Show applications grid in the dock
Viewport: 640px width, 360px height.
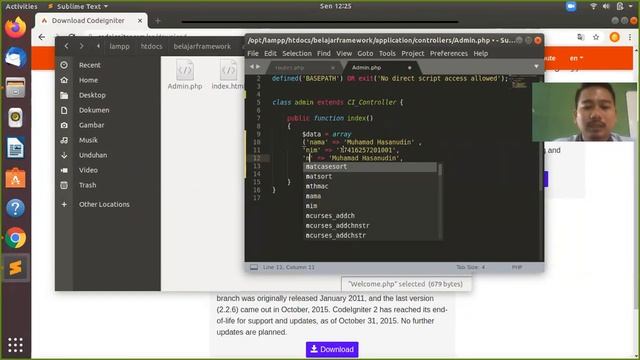[16, 345]
